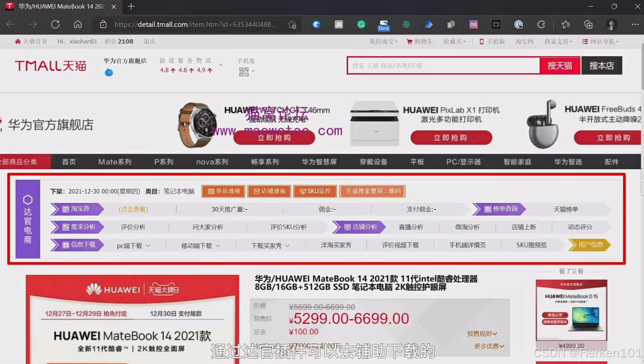Open nova系列 nav item

[x=212, y=162]
